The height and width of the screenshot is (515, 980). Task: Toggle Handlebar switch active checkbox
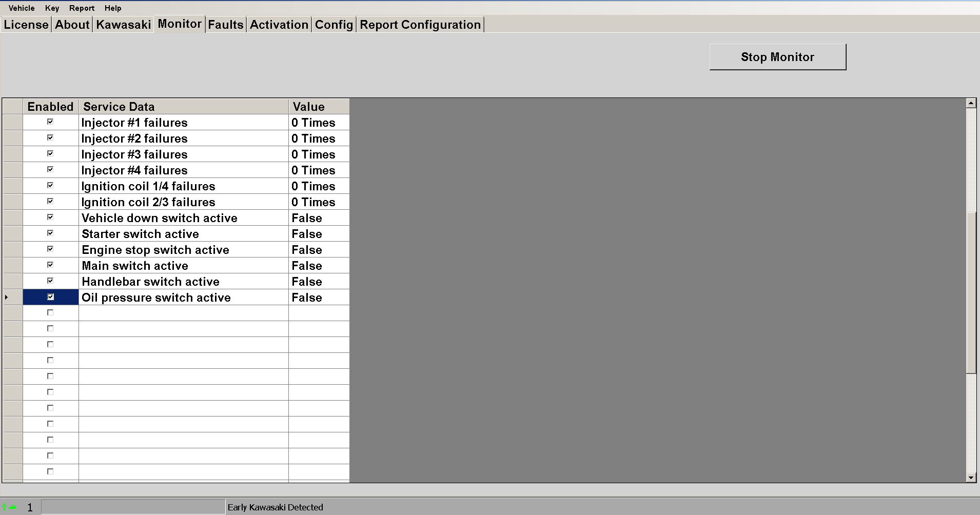tap(50, 281)
